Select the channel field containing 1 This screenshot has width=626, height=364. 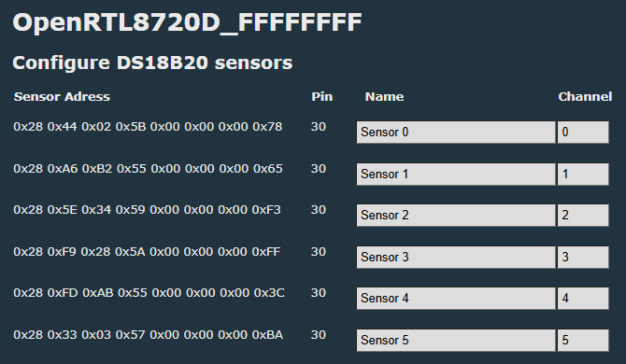(x=583, y=174)
